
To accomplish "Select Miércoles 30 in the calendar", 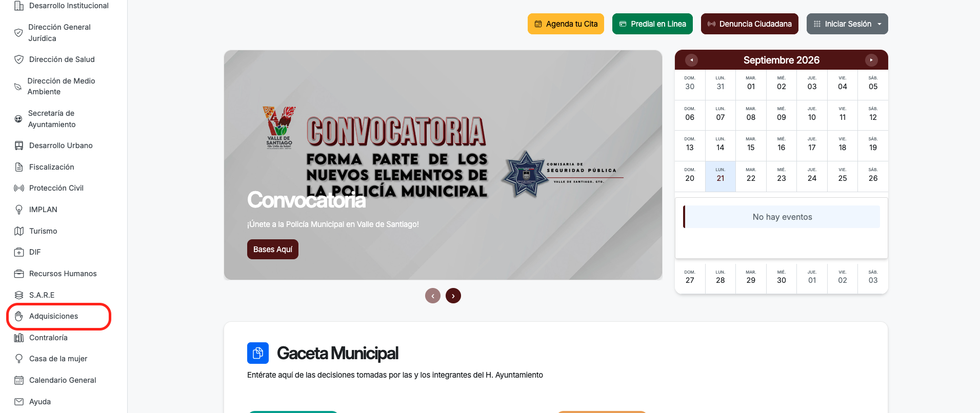I will point(782,278).
